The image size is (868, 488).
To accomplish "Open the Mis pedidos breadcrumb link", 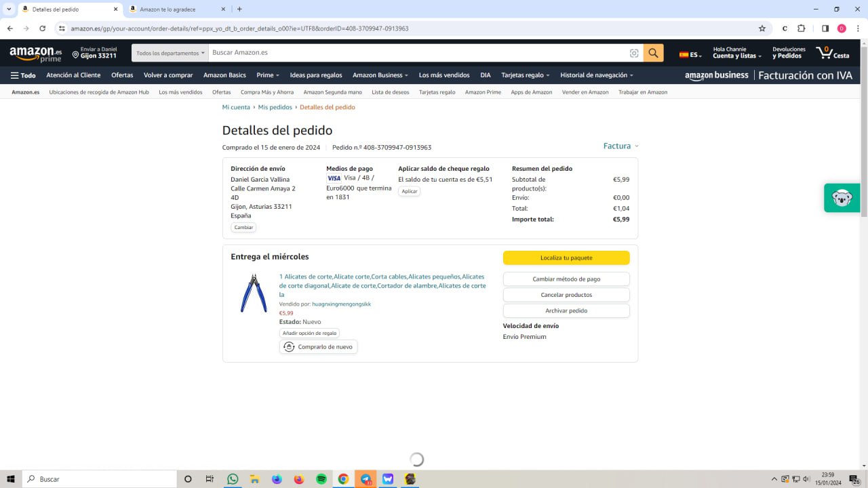I will [x=275, y=107].
